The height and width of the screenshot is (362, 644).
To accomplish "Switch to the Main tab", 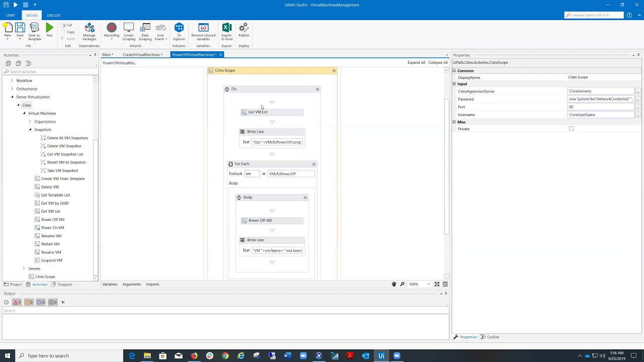I will click(108, 55).
